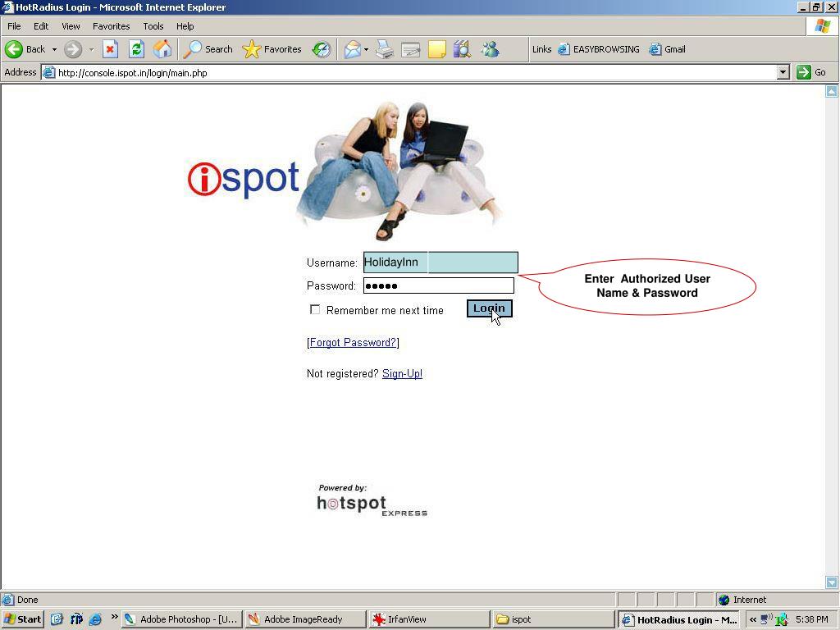Click the Print toolbar icon

pos(384,49)
